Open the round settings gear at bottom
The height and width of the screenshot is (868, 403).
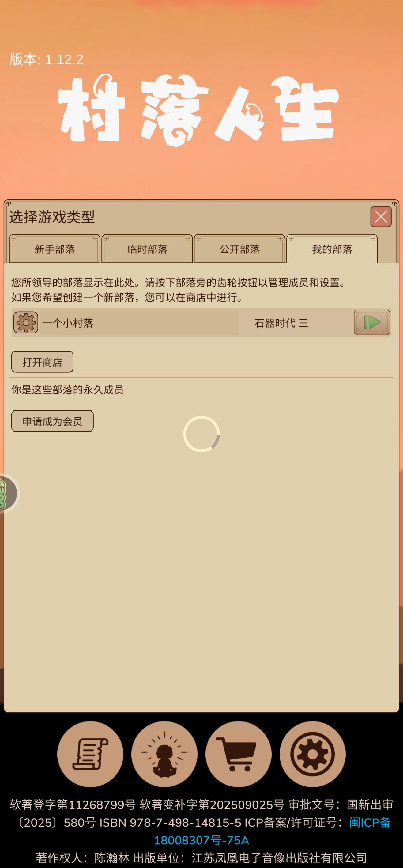[x=312, y=754]
